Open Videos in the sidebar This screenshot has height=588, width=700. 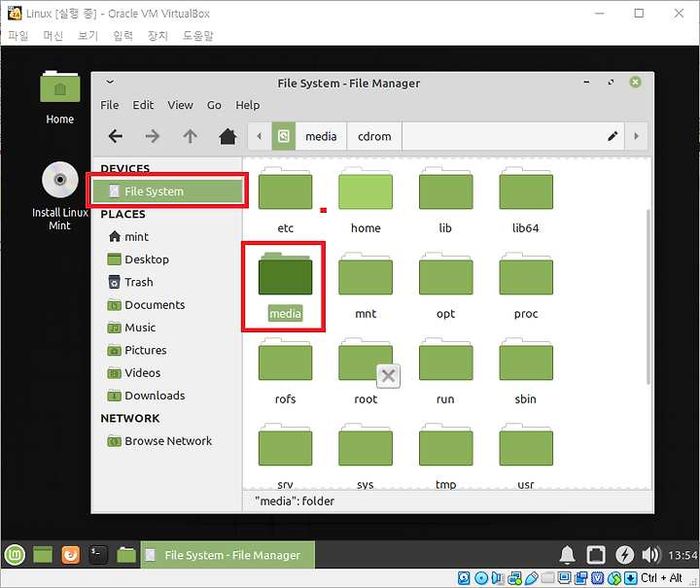pyautogui.click(x=167, y=373)
